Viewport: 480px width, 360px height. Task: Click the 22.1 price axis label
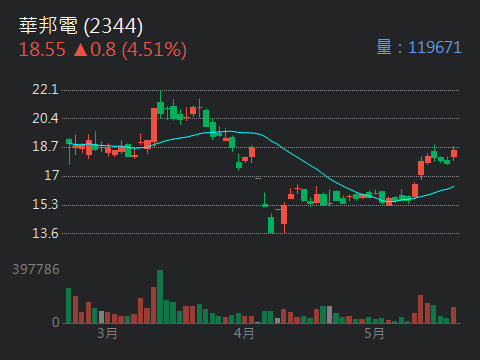point(45,90)
